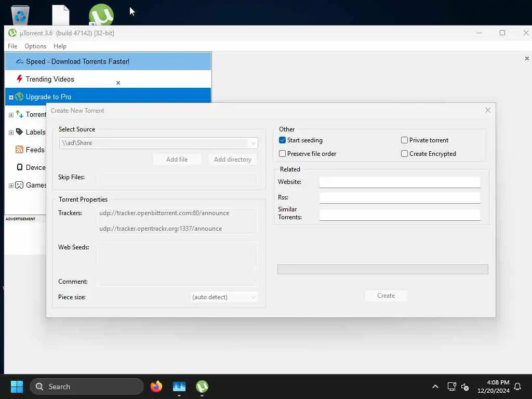Click into the Comment field
The height and width of the screenshot is (399, 532).
click(x=177, y=282)
